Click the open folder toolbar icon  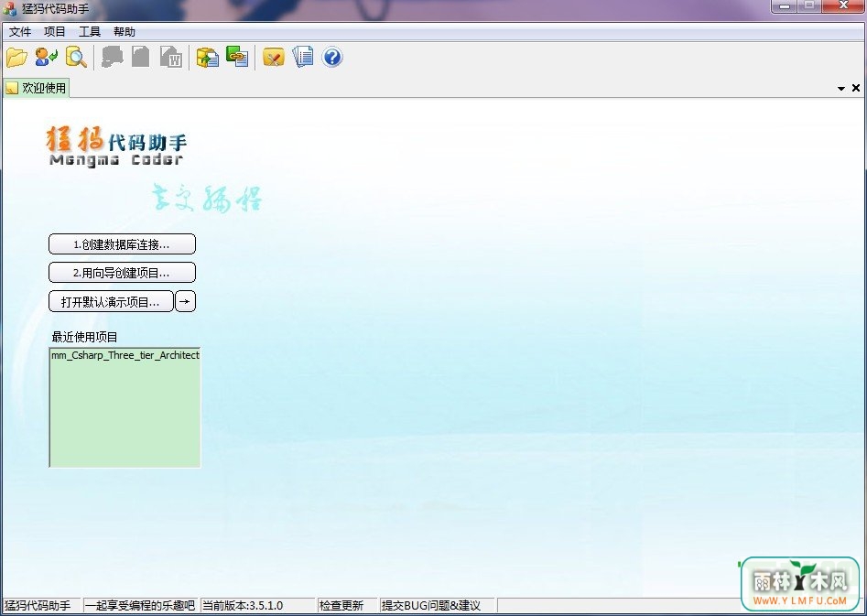(16, 57)
